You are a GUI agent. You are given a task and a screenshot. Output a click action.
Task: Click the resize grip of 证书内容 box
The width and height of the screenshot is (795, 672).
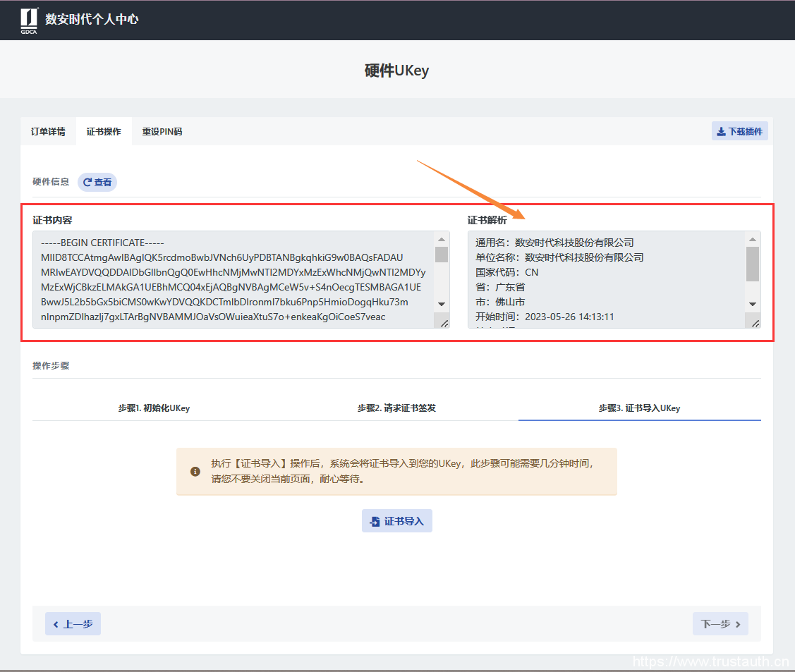point(444,323)
